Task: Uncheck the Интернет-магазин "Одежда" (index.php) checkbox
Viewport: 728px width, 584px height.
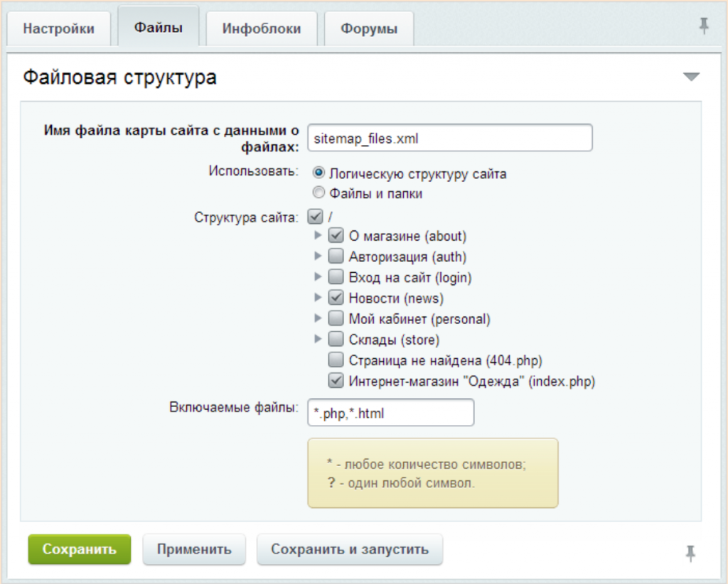Action: tap(336, 381)
